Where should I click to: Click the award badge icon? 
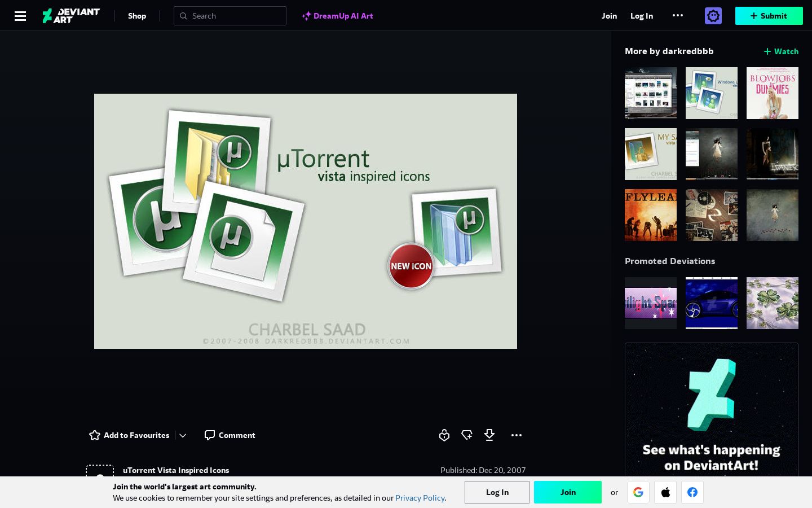[444, 435]
